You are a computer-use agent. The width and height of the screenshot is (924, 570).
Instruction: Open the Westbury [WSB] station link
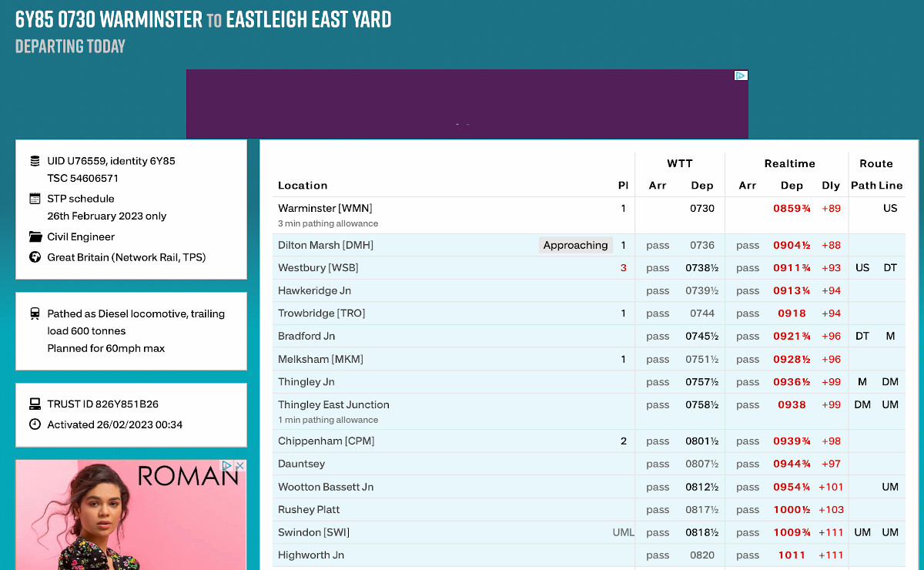pos(318,268)
